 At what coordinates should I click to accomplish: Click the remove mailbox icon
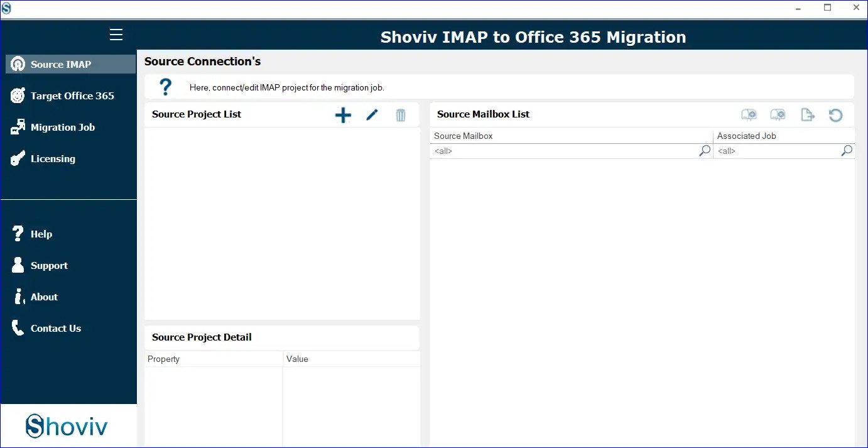pos(778,115)
